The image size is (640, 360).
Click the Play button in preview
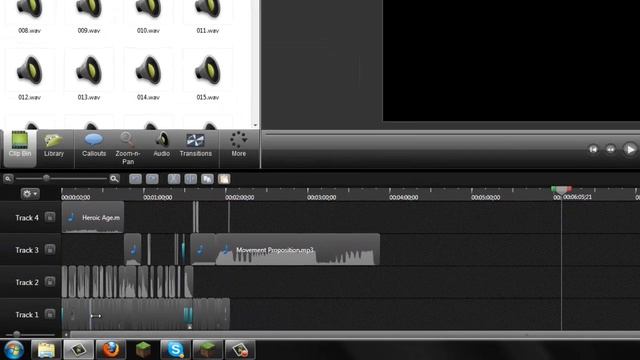coord(630,149)
